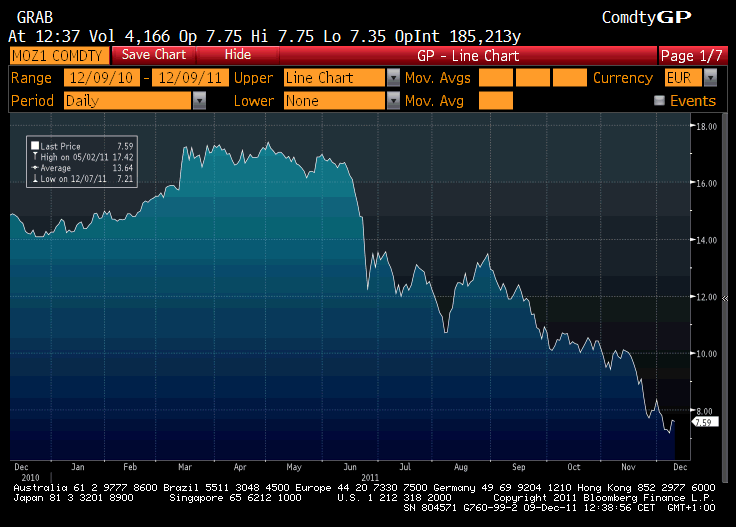736x527 pixels.
Task: Click the Last Price legend square icon
Action: click(35, 146)
